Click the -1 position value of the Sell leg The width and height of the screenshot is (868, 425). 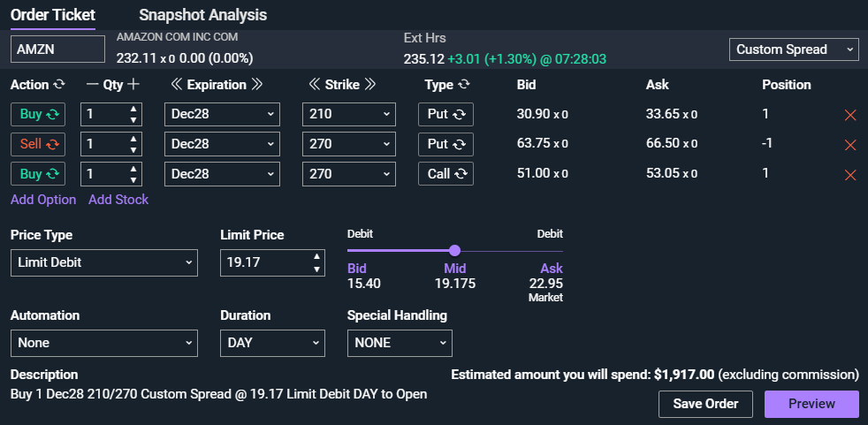pos(767,143)
